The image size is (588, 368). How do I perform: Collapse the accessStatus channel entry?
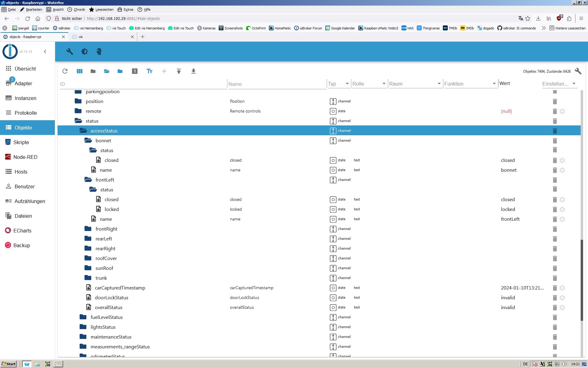click(x=83, y=131)
